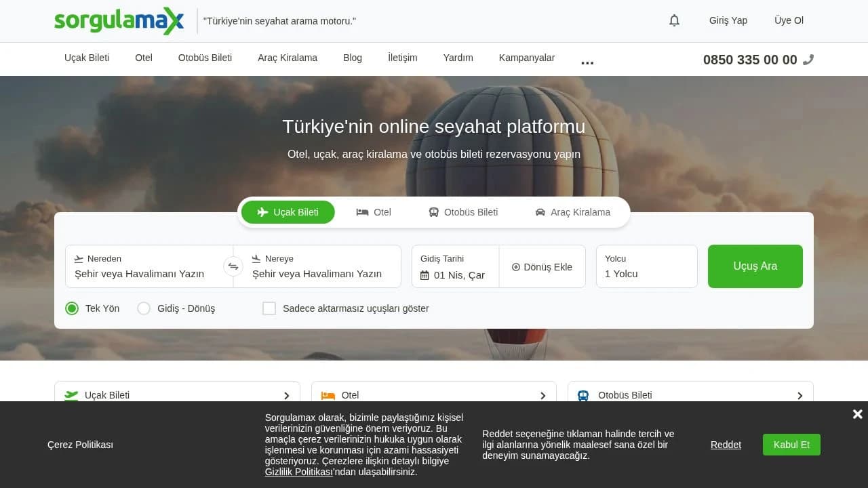Image resolution: width=868 pixels, height=488 pixels.
Task: Expand the Otel card via its chevron
Action: point(543,395)
